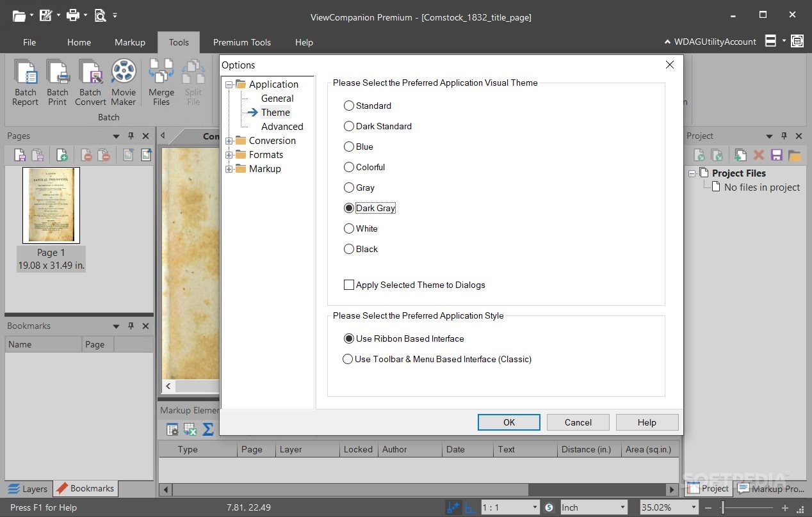This screenshot has width=812, height=517.
Task: Select the Page 1 thumbnail
Action: point(51,205)
